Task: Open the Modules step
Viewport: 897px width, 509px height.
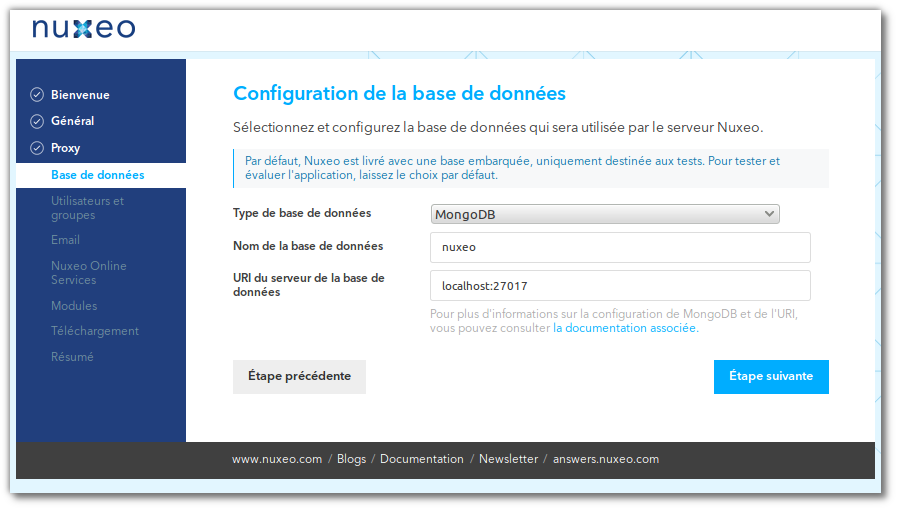Action: tap(74, 306)
